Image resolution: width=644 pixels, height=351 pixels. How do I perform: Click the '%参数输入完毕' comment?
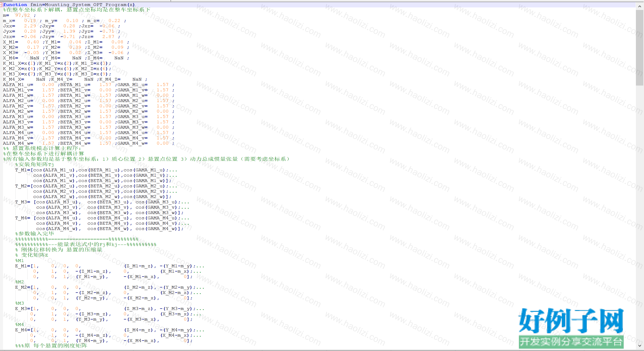(x=35, y=234)
